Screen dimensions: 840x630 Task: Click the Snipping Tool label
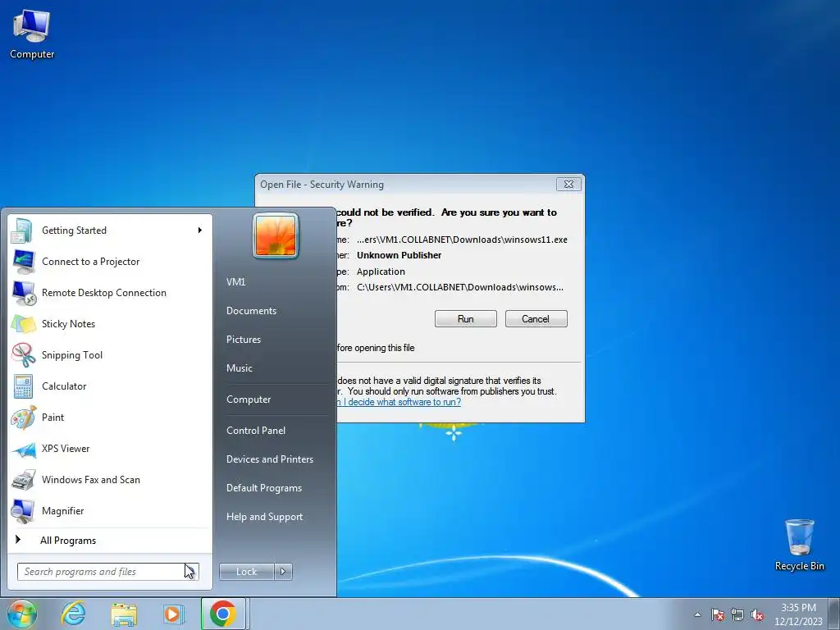[x=72, y=355]
